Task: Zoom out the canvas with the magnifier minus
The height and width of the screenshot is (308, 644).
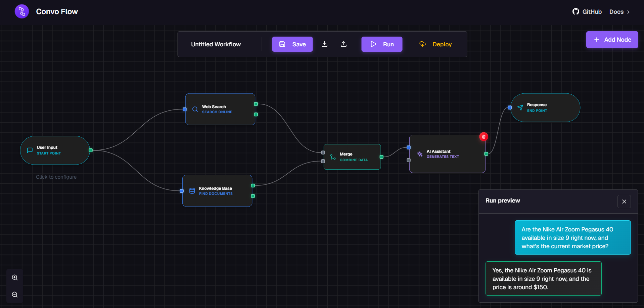Action: coord(14,294)
